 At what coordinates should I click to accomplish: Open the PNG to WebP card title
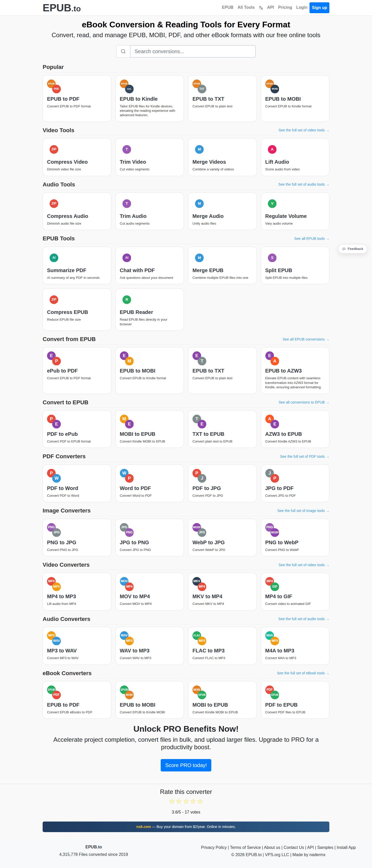pos(282,542)
